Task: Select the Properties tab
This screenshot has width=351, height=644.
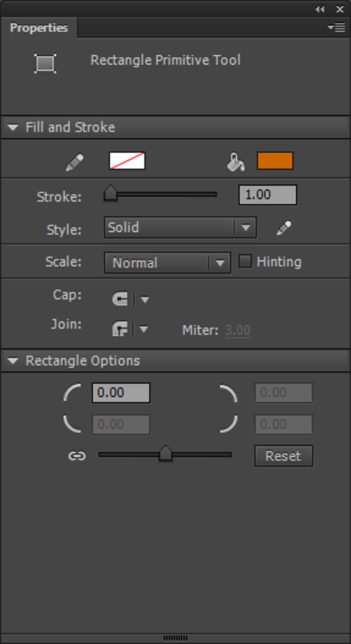Action: pos(39,28)
